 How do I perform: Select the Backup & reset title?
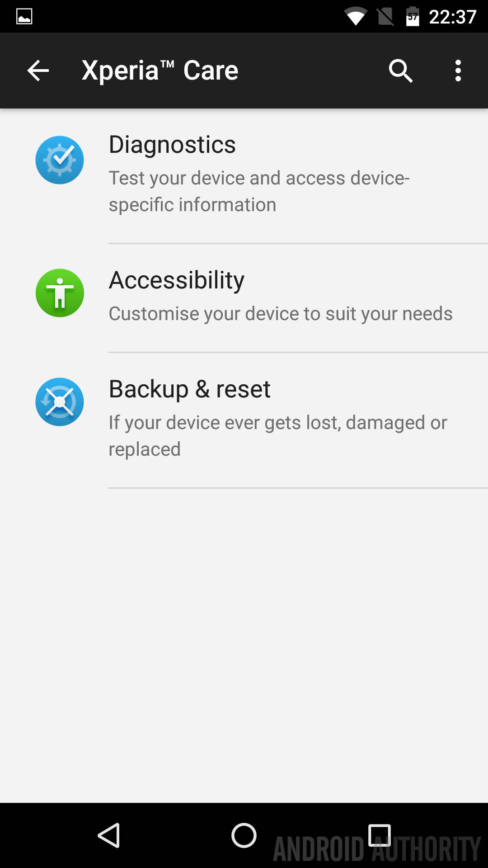tap(189, 389)
